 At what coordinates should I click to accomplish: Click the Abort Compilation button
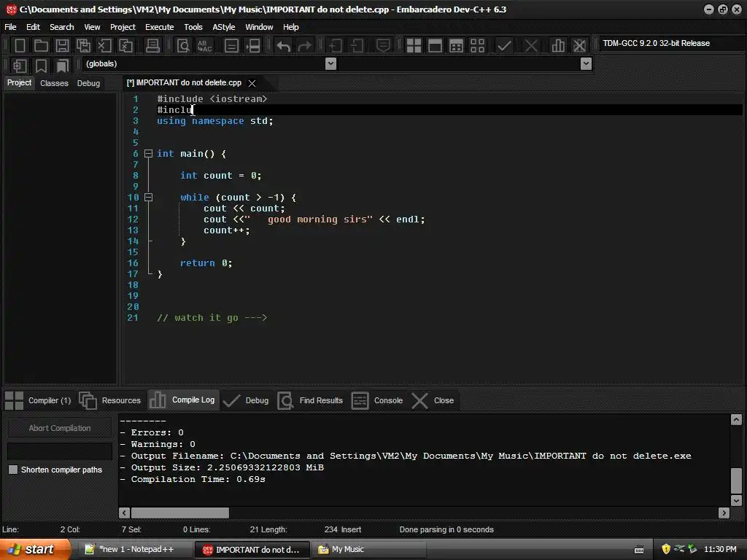click(x=60, y=428)
